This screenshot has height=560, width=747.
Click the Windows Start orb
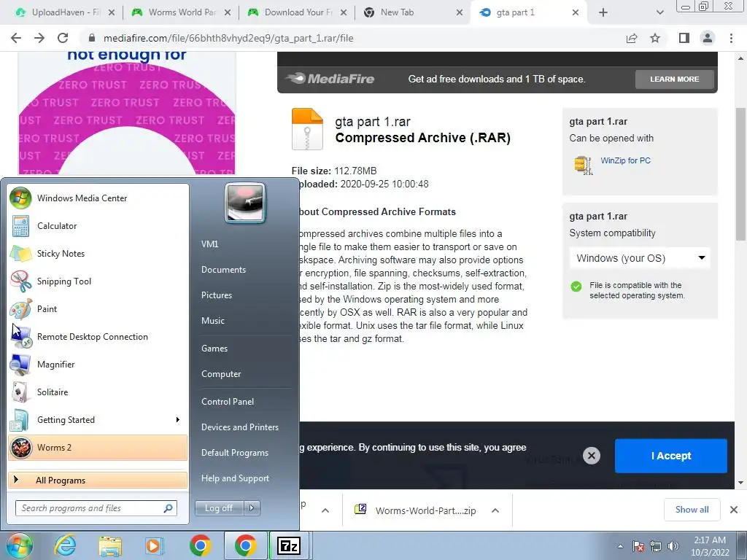[19, 545]
